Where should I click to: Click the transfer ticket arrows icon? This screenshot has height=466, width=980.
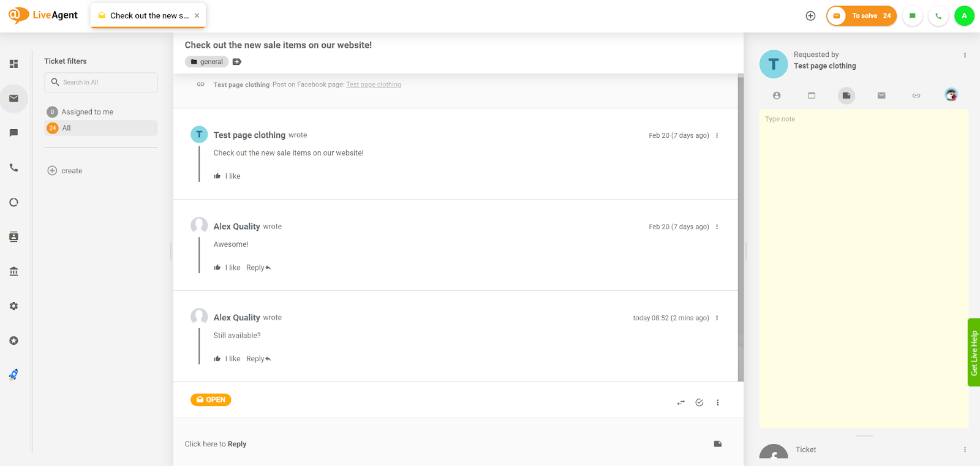[x=680, y=402]
